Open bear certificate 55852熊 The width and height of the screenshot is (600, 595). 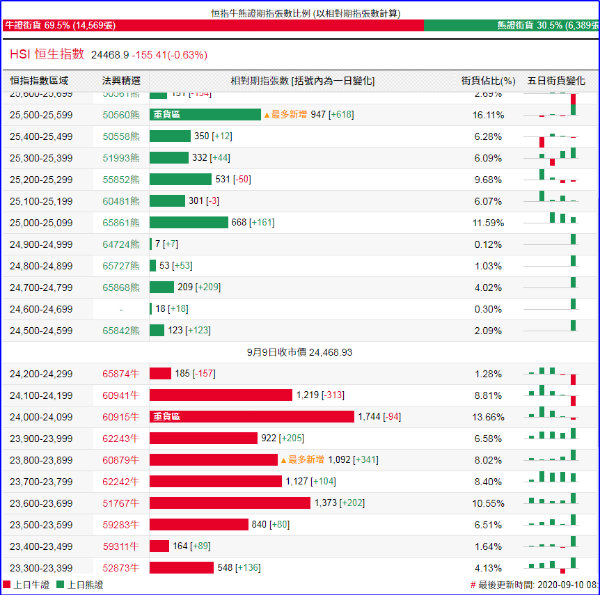tap(121, 179)
